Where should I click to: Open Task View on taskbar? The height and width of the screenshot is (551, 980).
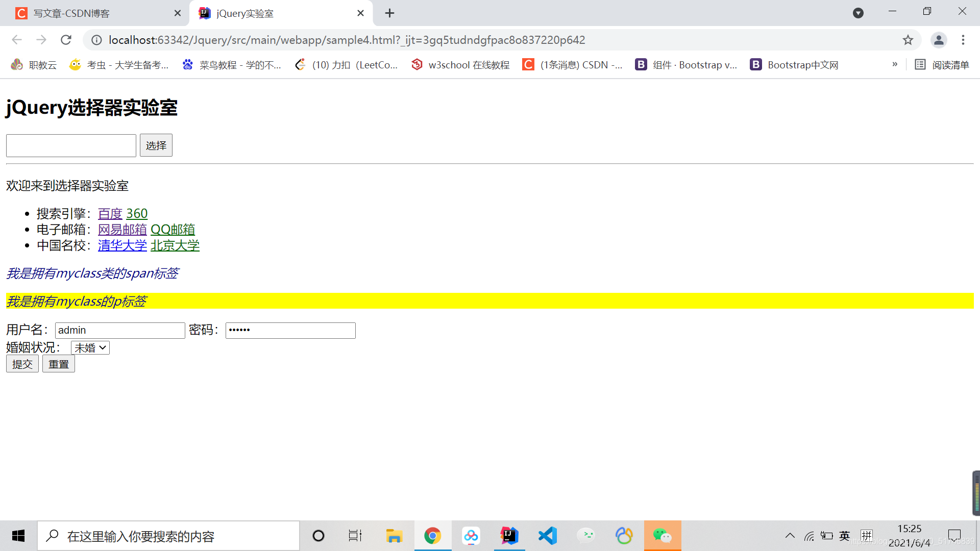click(355, 536)
